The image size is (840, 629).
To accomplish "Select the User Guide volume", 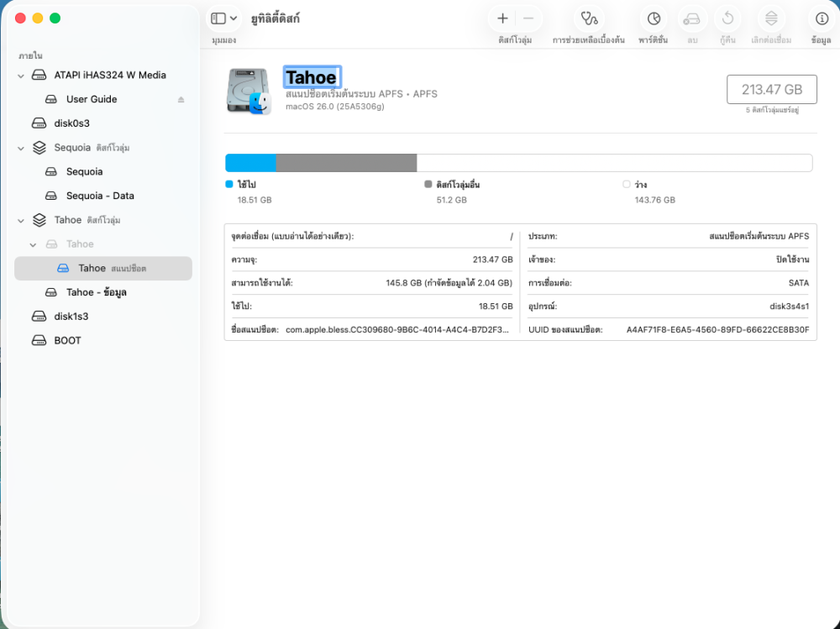I will coord(102,99).
